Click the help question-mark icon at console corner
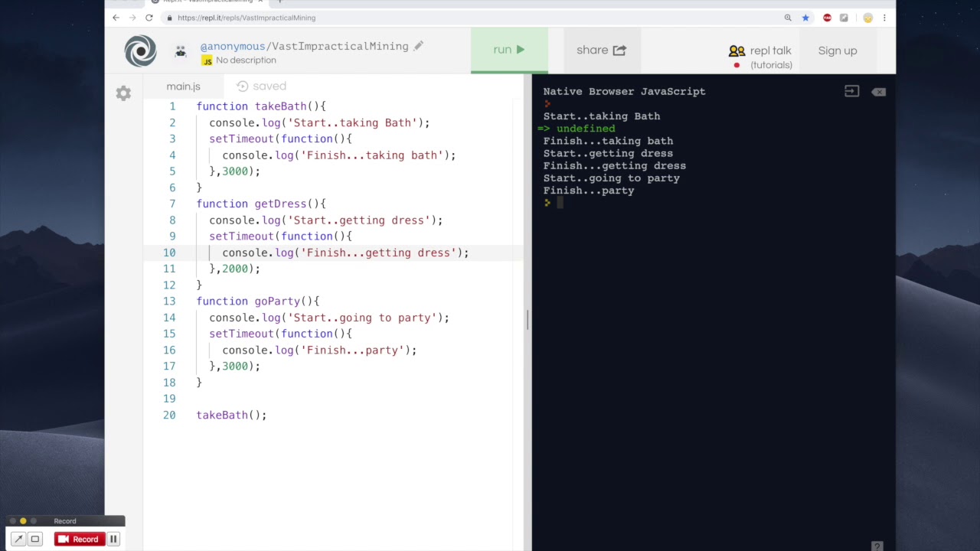Screen dimensions: 980x551 pos(877,546)
